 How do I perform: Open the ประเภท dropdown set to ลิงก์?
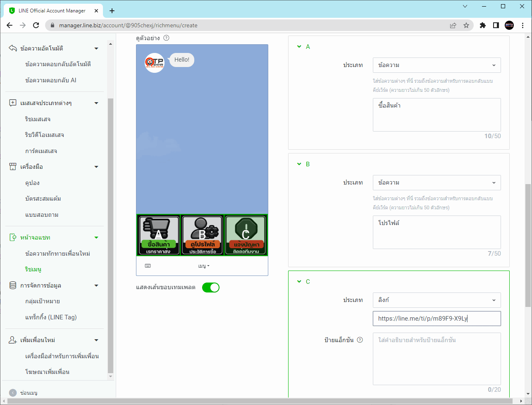(437, 300)
